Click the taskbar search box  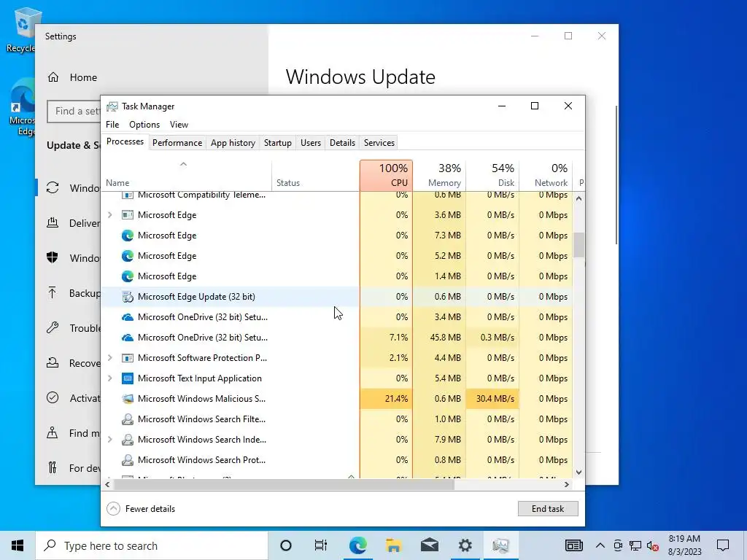tap(152, 545)
